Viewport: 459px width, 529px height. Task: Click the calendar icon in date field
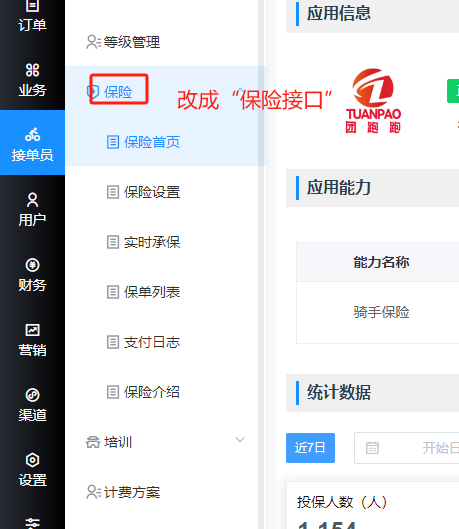(x=372, y=448)
